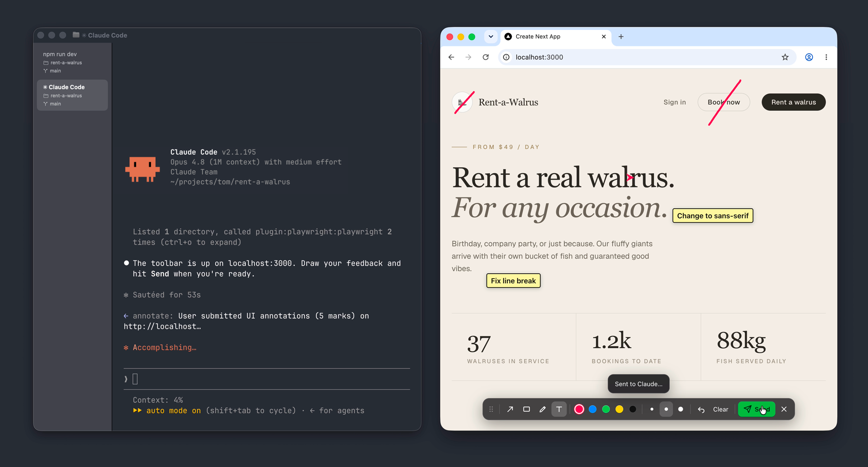Select the pencil freehand tool
This screenshot has width=868, height=467.
click(x=542, y=409)
